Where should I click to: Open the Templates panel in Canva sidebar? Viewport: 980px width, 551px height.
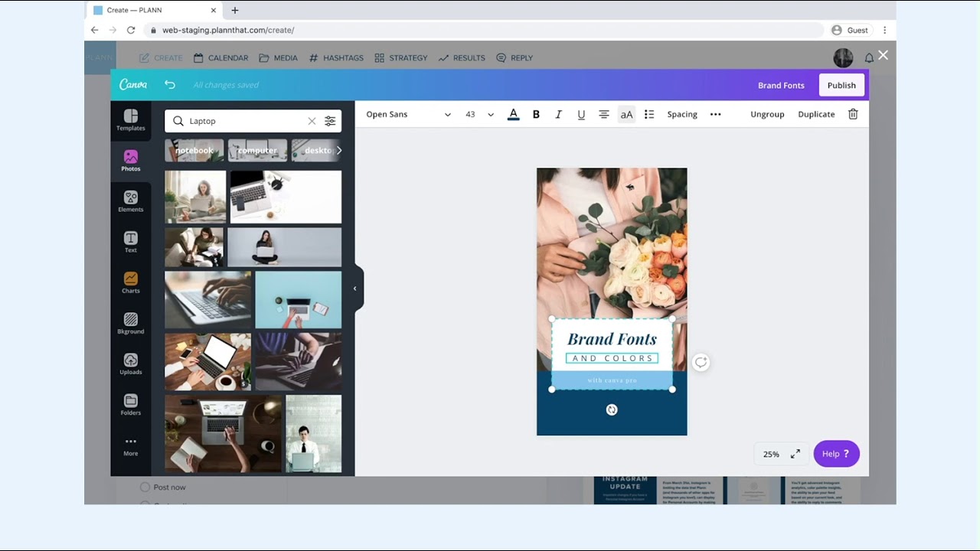[131, 120]
